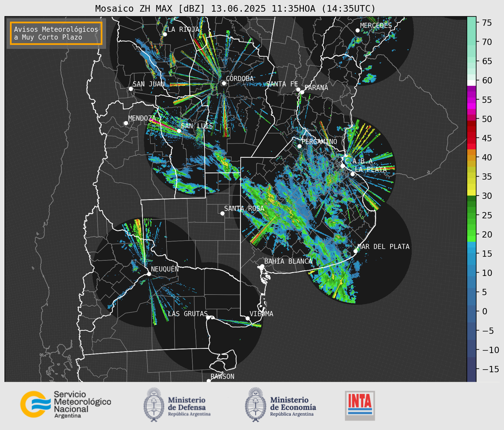
Task: Click the SAN JUAN text label
Action: 149,84
